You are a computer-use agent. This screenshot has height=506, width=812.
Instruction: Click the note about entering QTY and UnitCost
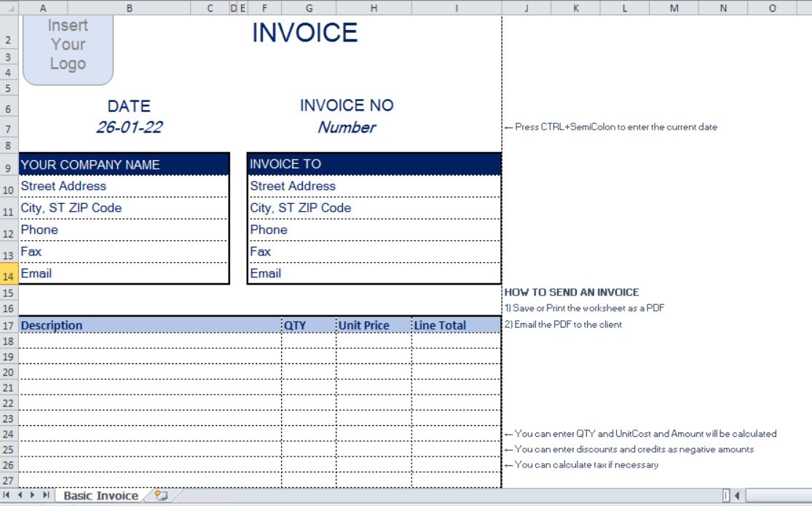(x=641, y=433)
